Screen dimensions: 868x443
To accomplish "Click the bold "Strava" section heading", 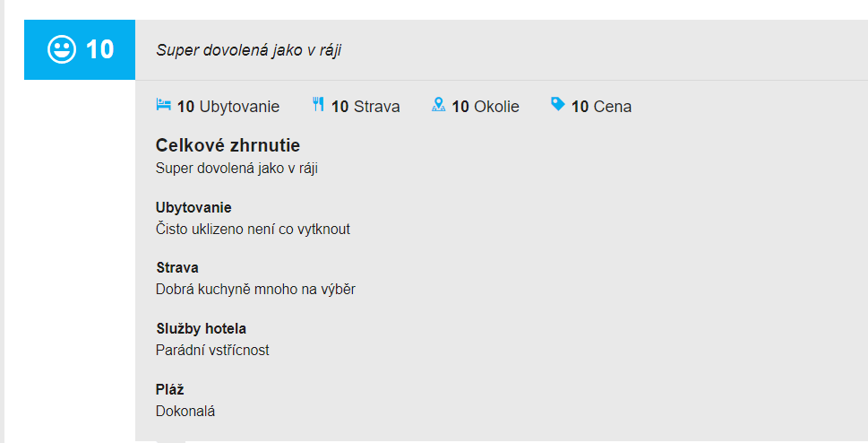I will (177, 268).
